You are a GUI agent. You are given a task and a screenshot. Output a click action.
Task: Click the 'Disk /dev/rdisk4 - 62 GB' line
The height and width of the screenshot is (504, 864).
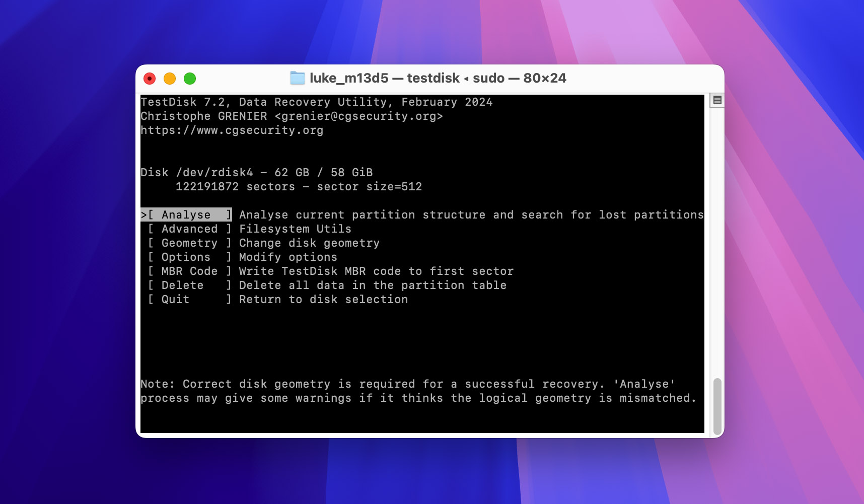tap(257, 172)
